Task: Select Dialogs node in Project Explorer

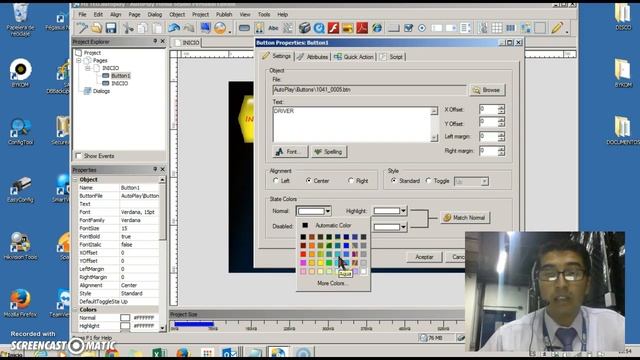Action: [101, 91]
